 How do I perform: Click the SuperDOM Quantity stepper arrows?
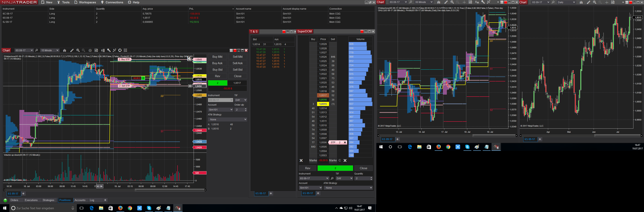point(371,178)
